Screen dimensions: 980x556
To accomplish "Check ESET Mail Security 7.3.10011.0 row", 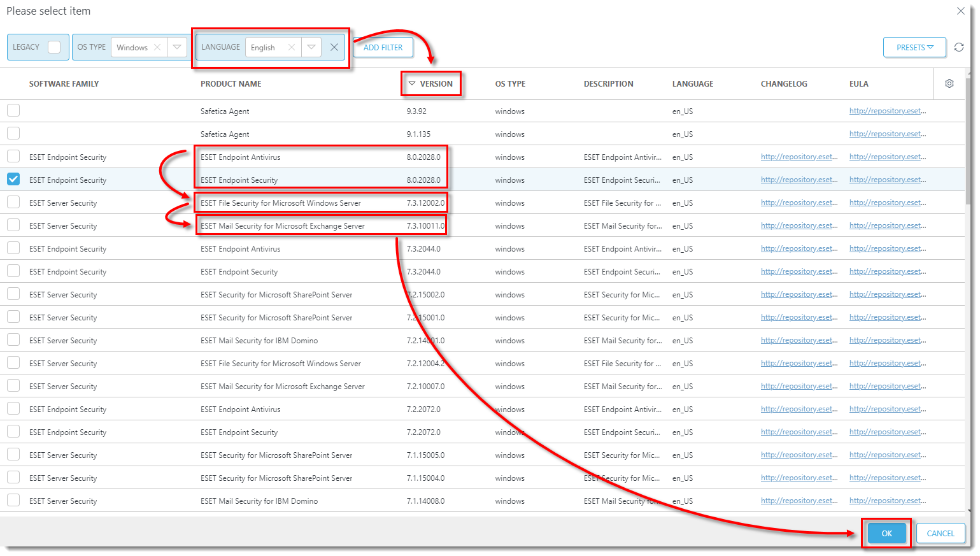I will (13, 225).
